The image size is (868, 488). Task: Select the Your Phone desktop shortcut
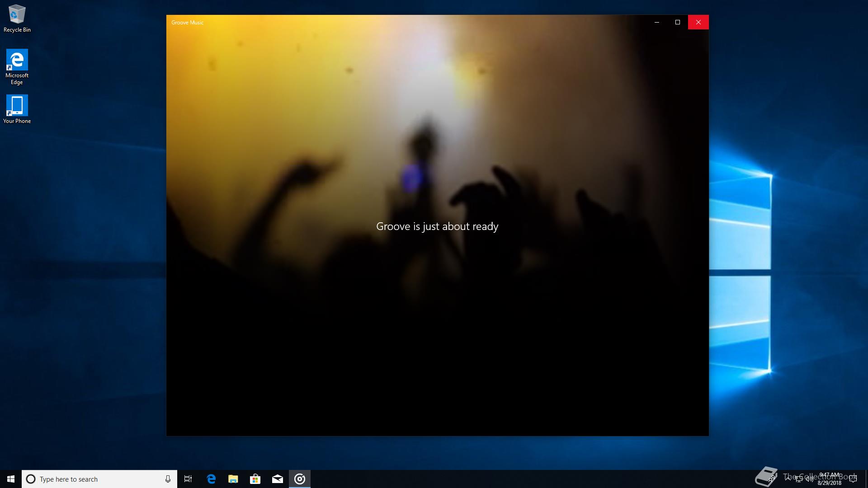click(17, 109)
